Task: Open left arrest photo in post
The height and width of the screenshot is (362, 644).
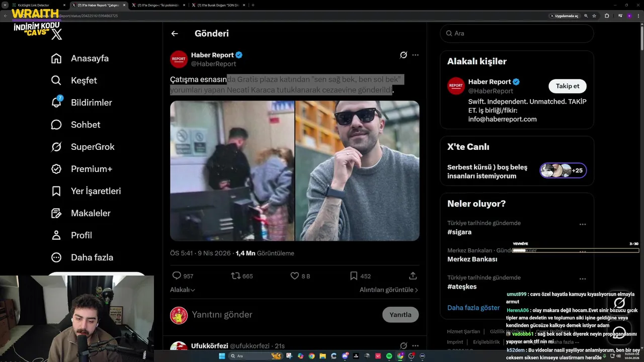Action: point(232,171)
